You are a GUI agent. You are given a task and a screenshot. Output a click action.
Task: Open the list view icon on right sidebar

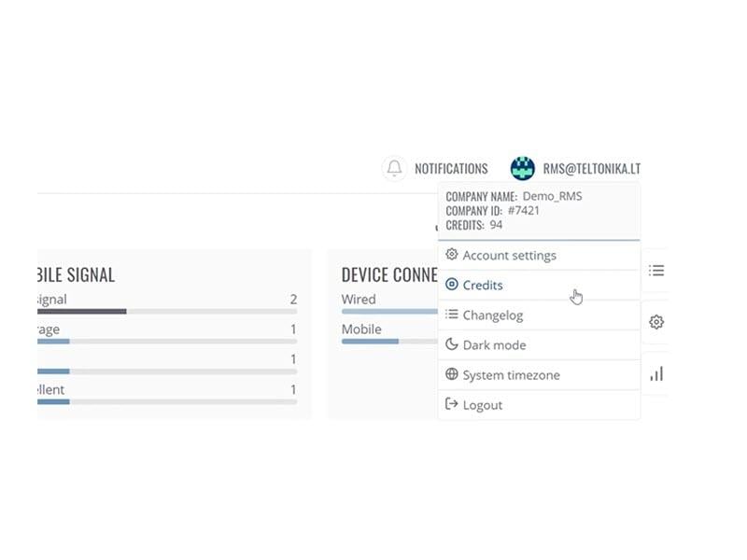click(x=656, y=271)
